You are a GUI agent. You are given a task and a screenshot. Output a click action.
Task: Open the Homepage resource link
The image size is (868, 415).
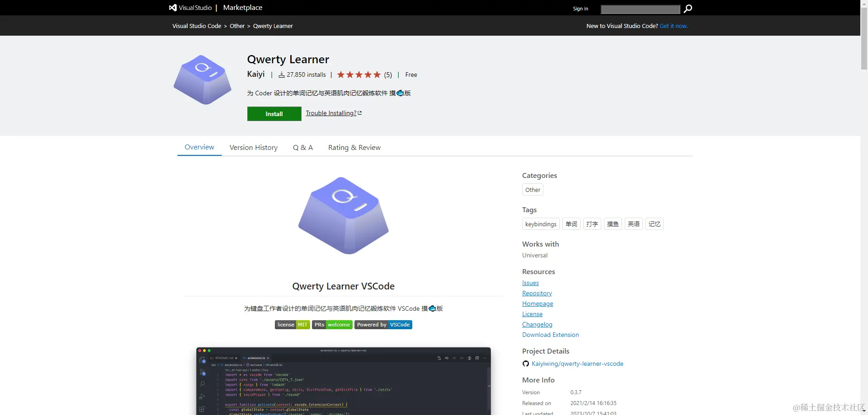[x=538, y=304]
